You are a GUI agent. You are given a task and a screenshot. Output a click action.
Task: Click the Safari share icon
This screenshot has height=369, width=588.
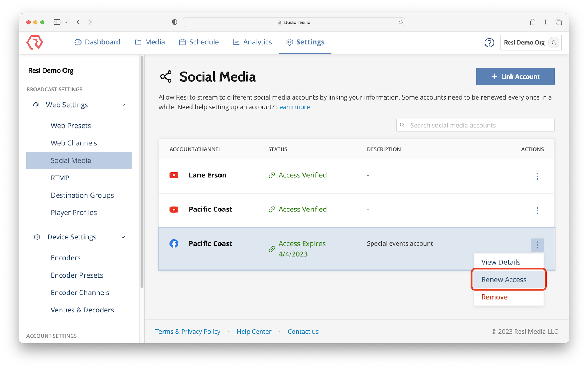[533, 22]
